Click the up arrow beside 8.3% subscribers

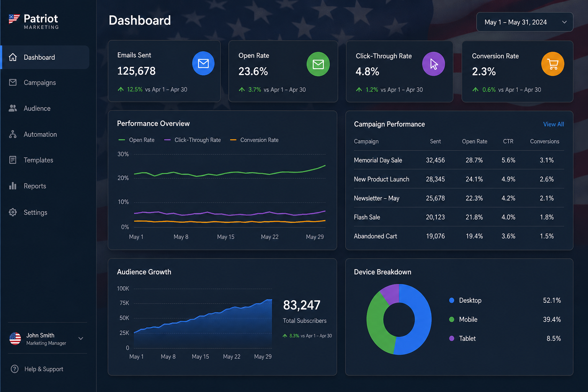(x=285, y=336)
